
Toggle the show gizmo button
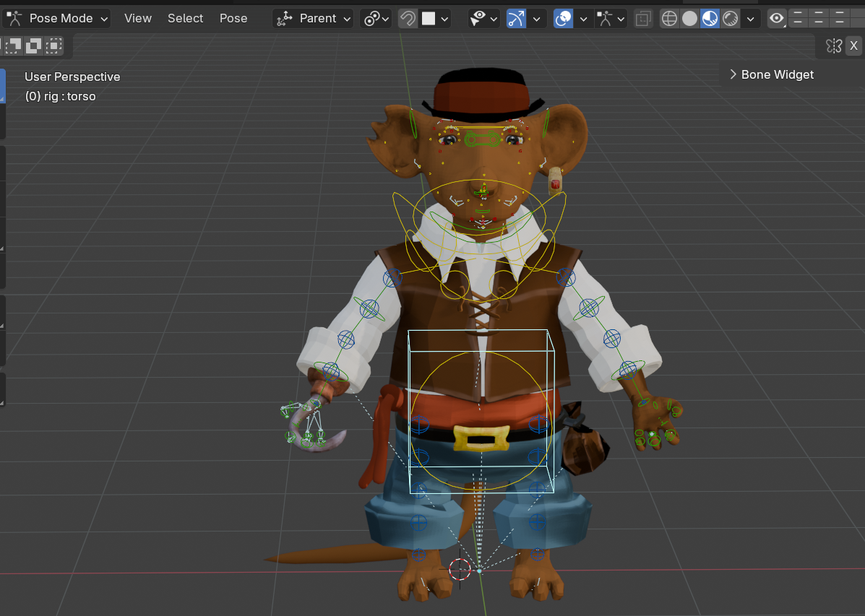(516, 19)
